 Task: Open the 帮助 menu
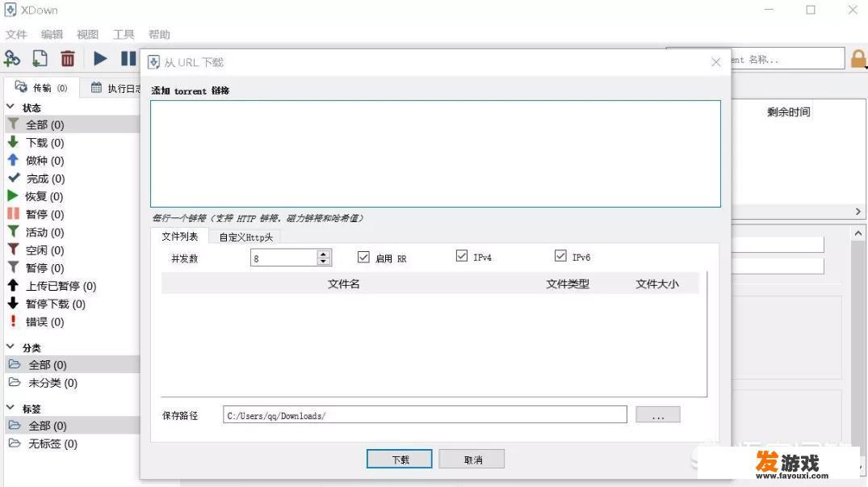click(159, 34)
